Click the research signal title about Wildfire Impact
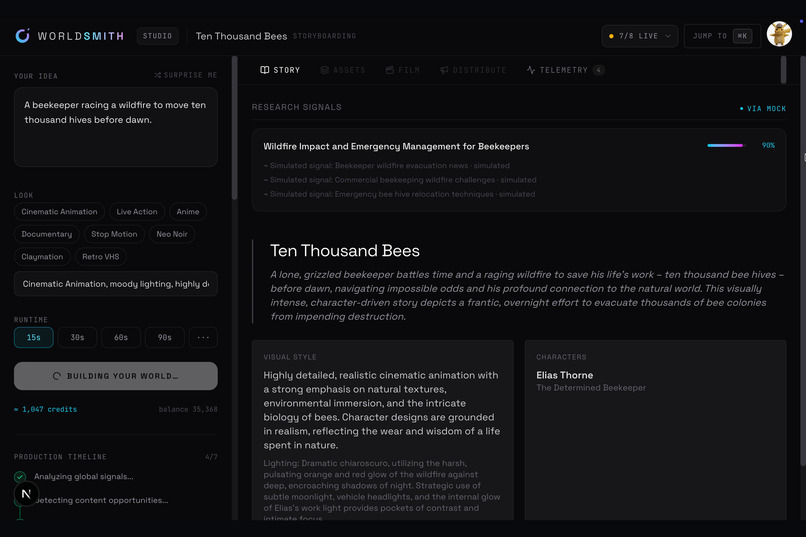Screen dimensions: 806x537 pos(396,146)
